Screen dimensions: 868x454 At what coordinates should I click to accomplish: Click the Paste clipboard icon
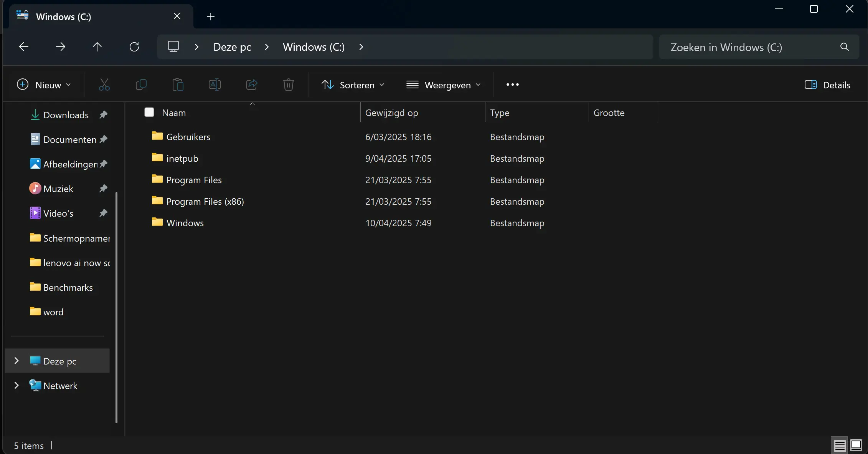click(x=178, y=85)
